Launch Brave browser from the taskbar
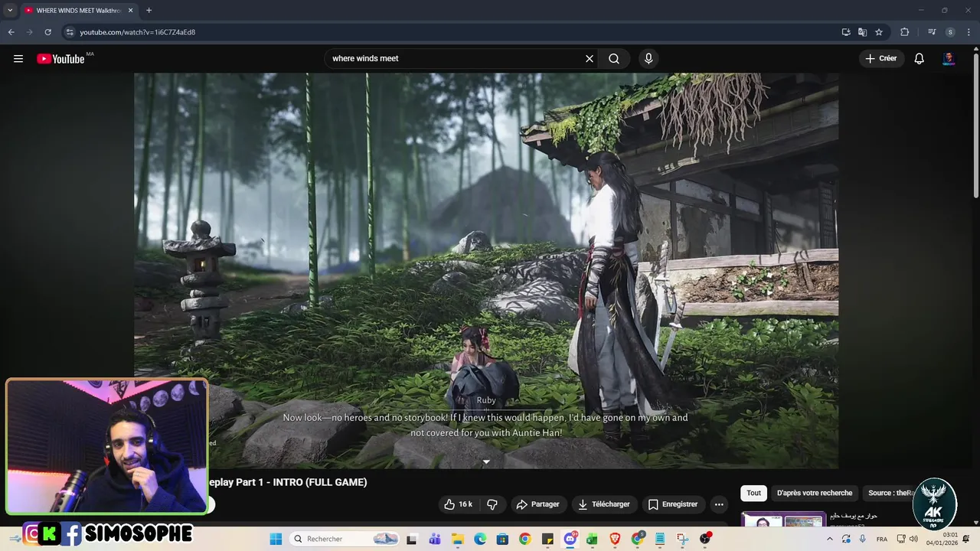The image size is (980, 551). coord(615,539)
